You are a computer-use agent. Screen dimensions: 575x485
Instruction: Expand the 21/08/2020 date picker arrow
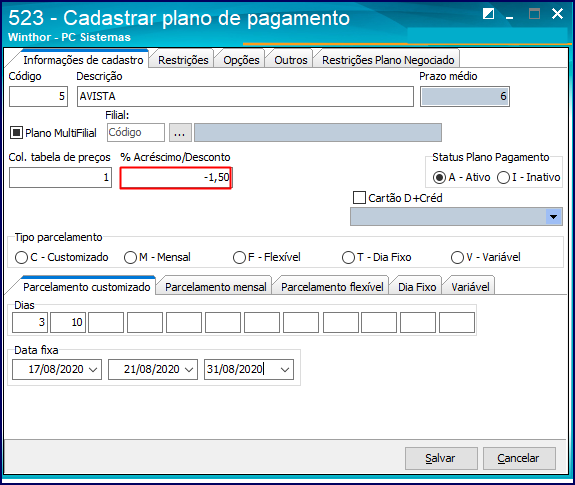189,370
